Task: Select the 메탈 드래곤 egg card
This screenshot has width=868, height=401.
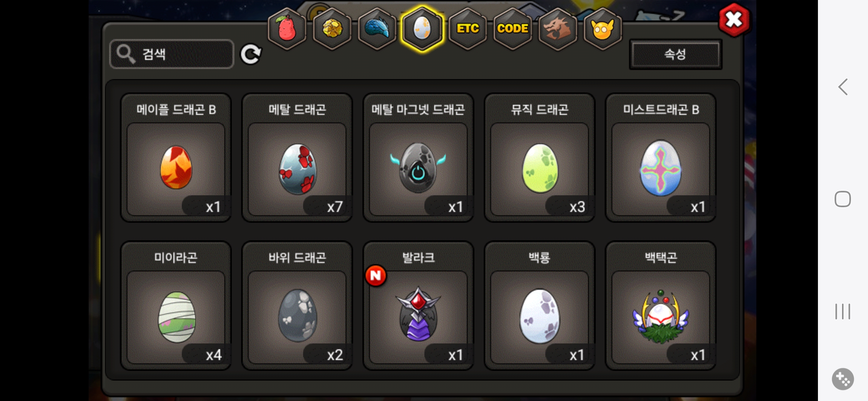Action: click(297, 157)
